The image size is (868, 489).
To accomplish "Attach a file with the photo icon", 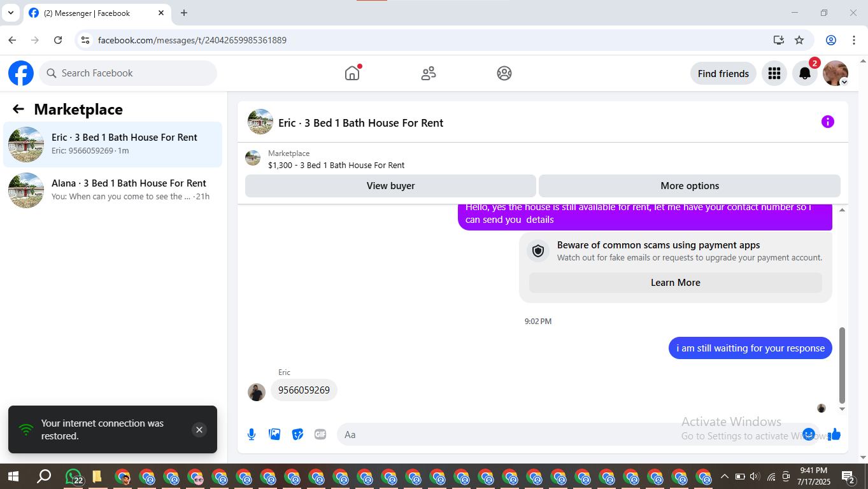I will [x=274, y=434].
